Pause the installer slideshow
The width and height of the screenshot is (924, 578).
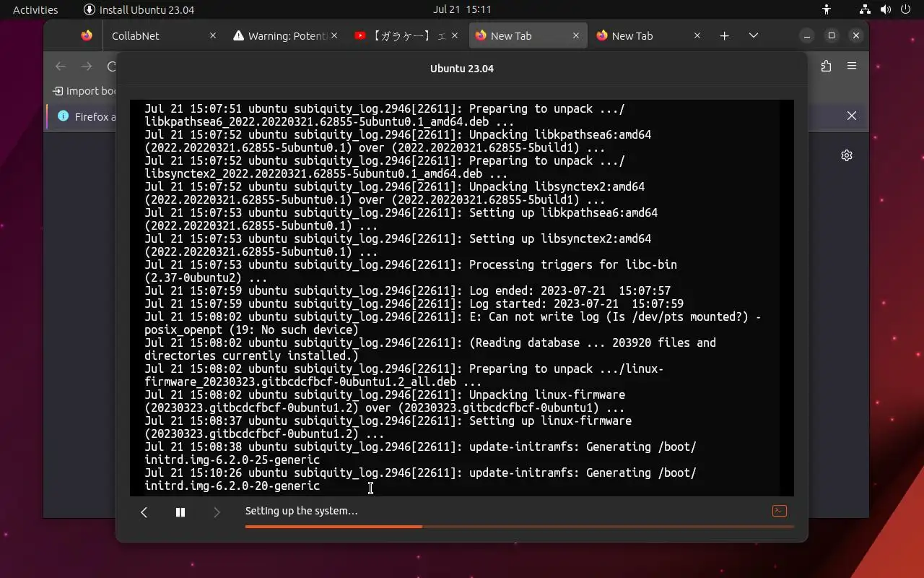[180, 512]
